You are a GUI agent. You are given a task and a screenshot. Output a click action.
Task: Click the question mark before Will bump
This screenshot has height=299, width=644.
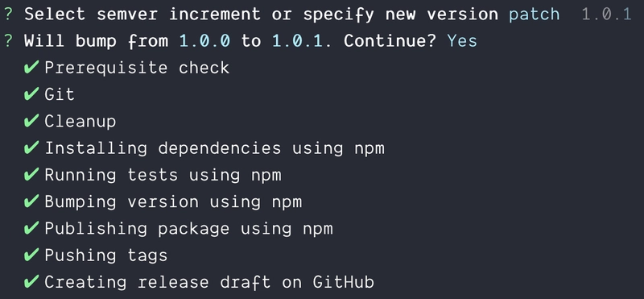coord(8,41)
